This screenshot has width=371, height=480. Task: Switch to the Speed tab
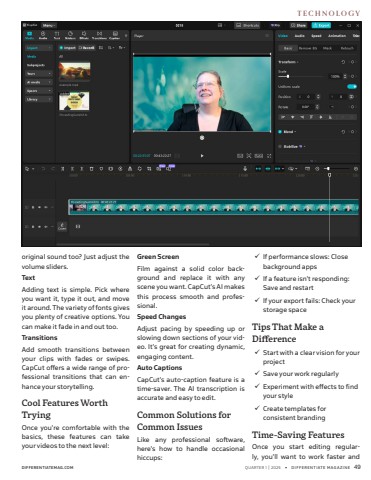point(316,36)
